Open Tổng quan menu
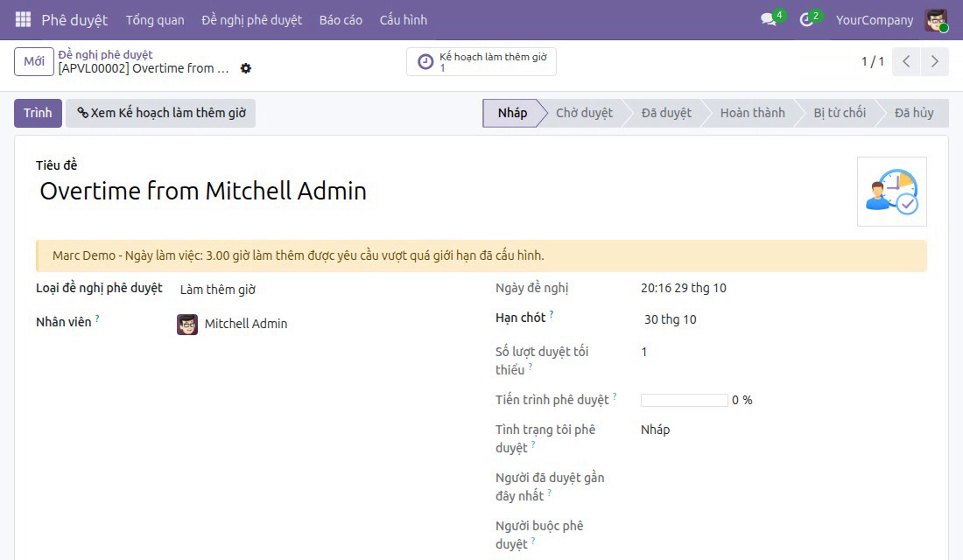 pos(155,19)
